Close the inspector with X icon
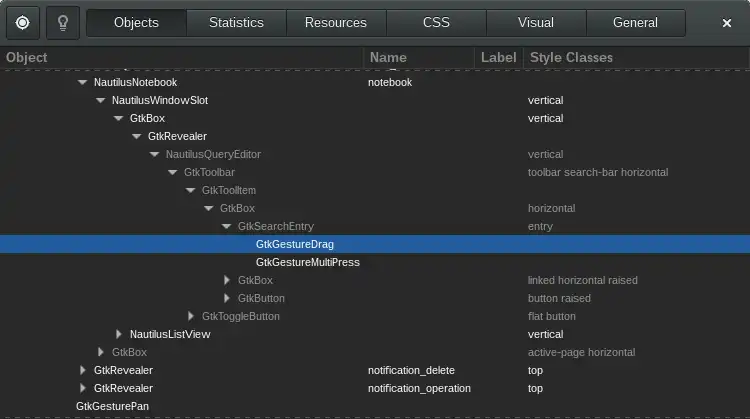750x419 pixels. click(727, 23)
